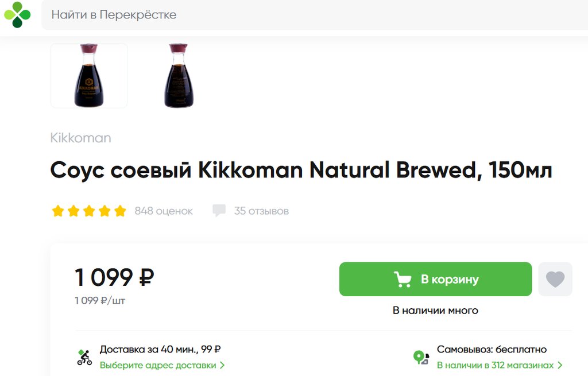Click the first yellow rating star
Image resolution: width=588 pixels, height=376 pixels.
58,211
